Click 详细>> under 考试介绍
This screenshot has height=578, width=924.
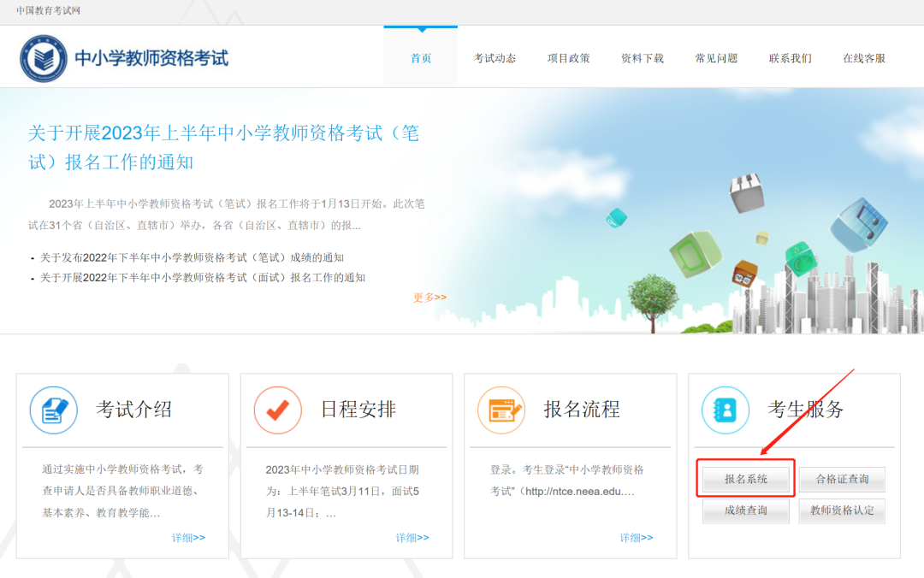(x=187, y=538)
